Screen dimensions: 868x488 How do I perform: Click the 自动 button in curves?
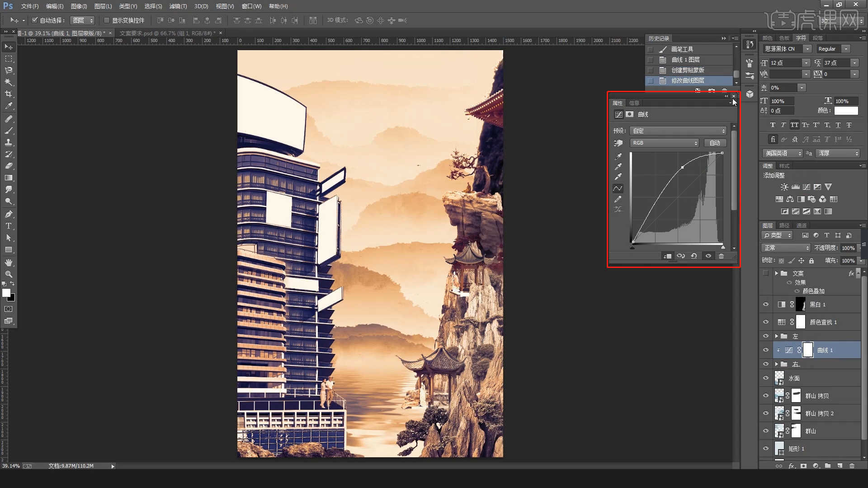click(x=715, y=143)
